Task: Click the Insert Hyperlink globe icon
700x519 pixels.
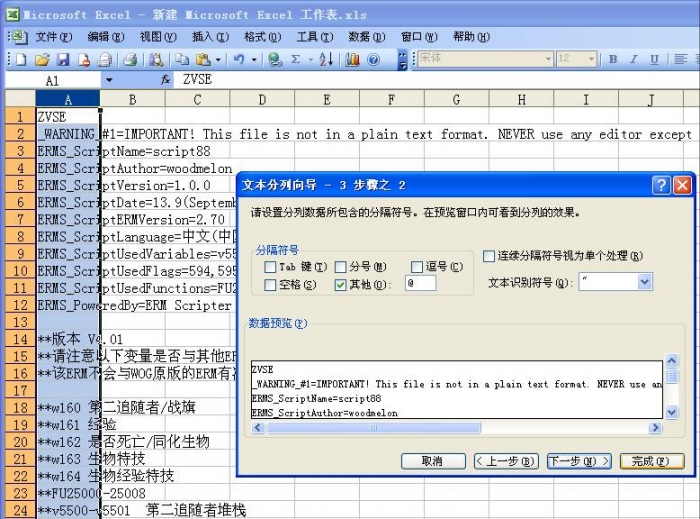Action: point(275,59)
